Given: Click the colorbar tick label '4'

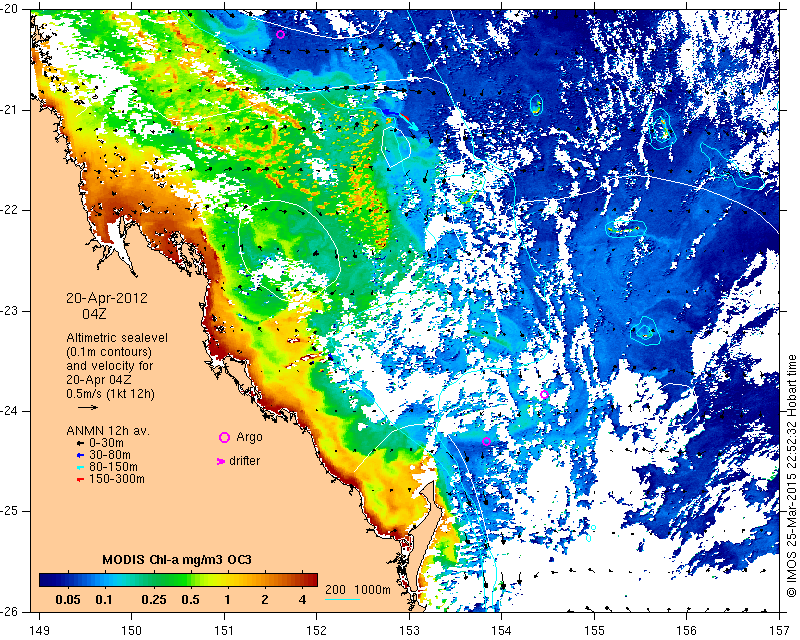Looking at the screenshot, I should (x=302, y=600).
